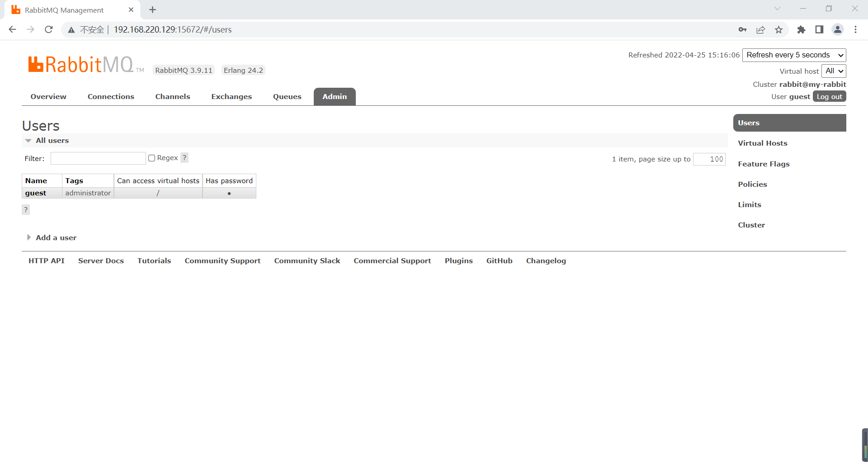This screenshot has height=464, width=868.
Task: Open Feature Flags in the sidebar
Action: tap(764, 164)
